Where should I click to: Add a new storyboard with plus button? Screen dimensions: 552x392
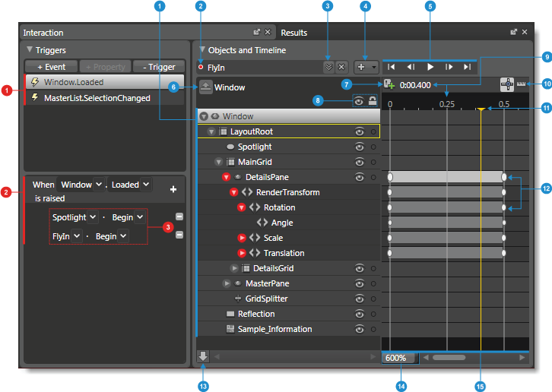pos(361,67)
